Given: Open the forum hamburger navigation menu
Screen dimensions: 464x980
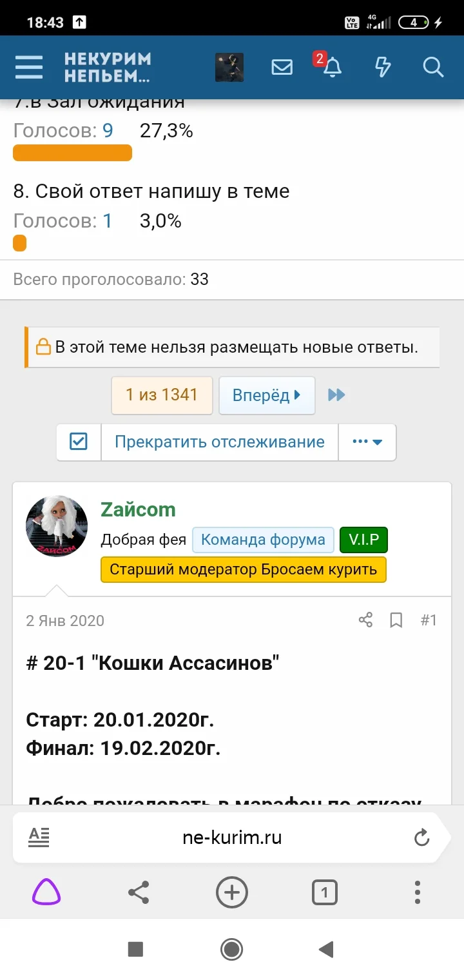Looking at the screenshot, I should (28, 67).
